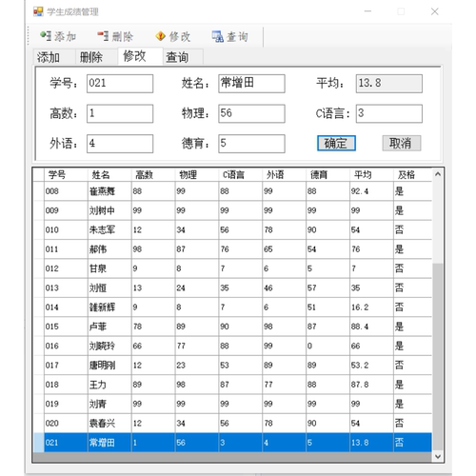Click the 姓名 column header

point(109,174)
